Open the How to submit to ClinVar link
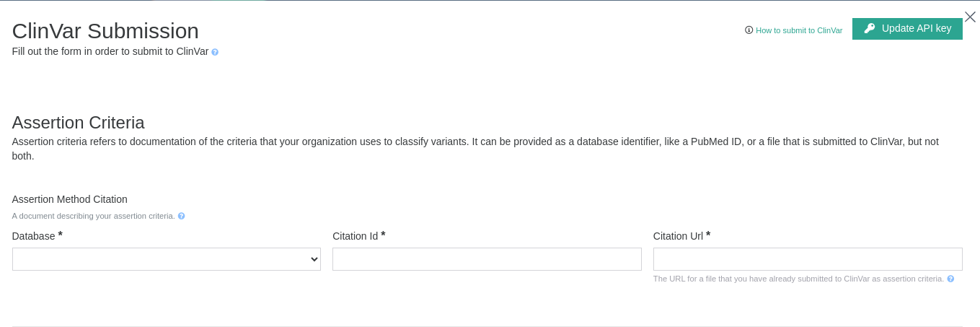 point(798,30)
